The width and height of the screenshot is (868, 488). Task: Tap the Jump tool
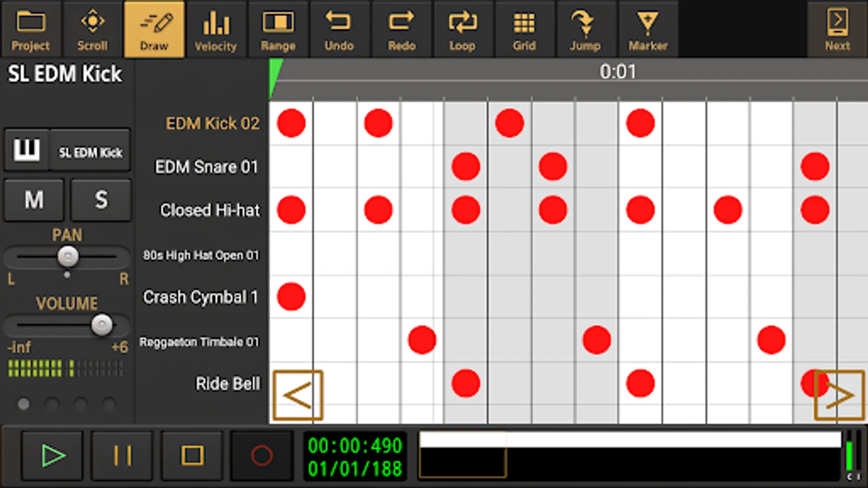click(x=586, y=29)
